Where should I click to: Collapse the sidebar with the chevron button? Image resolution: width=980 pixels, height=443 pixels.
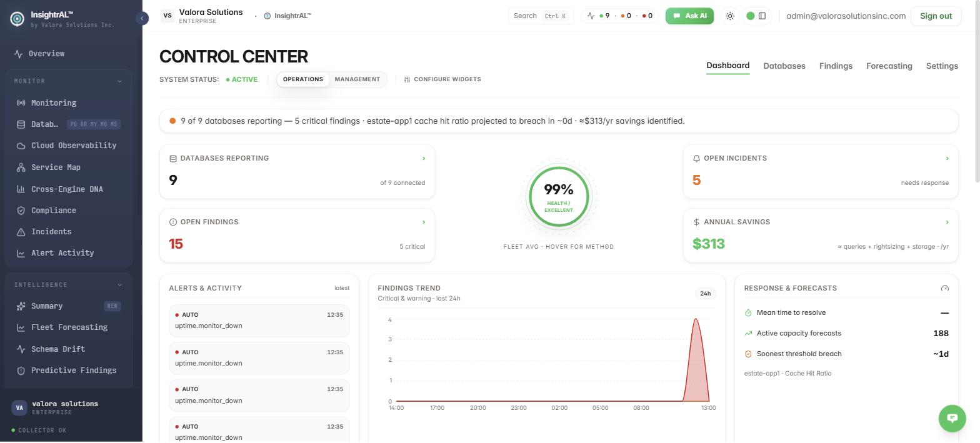(142, 19)
